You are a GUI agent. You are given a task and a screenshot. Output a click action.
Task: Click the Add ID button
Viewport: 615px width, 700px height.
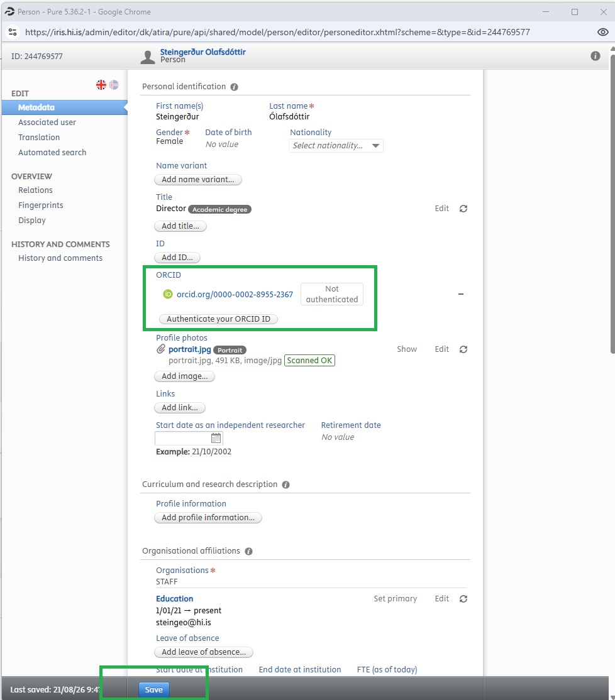click(177, 258)
